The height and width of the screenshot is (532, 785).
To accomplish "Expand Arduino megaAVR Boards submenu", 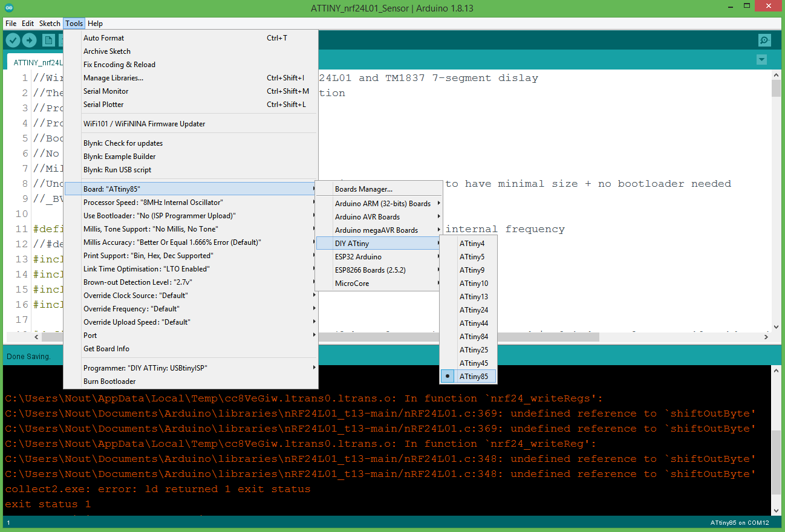I will pos(379,230).
